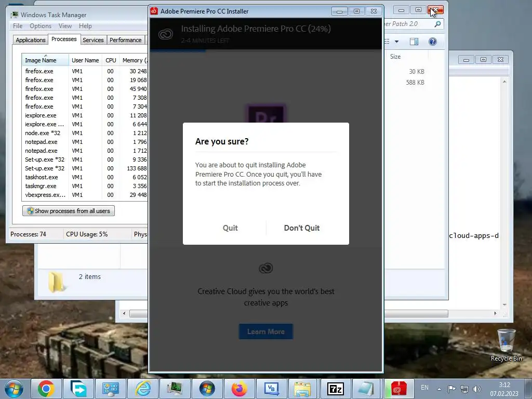This screenshot has width=532, height=399.
Task: Confirm Quit in the Are you sure dialog
Action: (230, 228)
